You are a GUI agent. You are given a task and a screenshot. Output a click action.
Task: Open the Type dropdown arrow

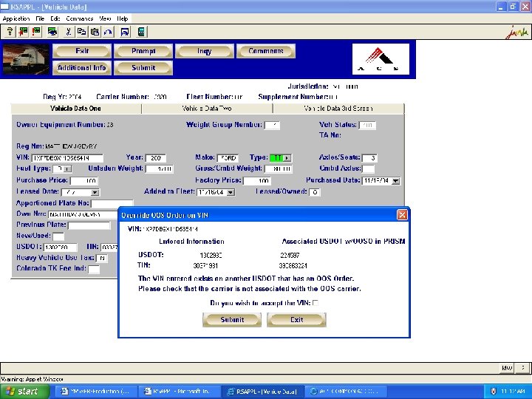pyautogui.click(x=287, y=158)
